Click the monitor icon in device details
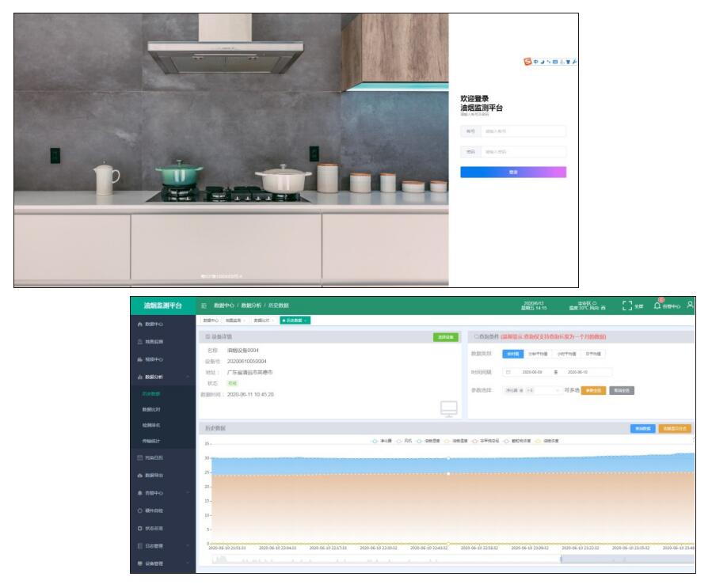This screenshot has height=588, width=712. point(449,408)
